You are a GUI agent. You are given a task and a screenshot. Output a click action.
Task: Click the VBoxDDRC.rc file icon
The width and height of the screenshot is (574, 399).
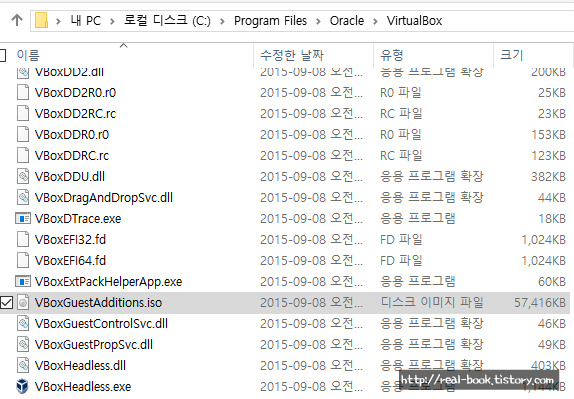click(23, 156)
